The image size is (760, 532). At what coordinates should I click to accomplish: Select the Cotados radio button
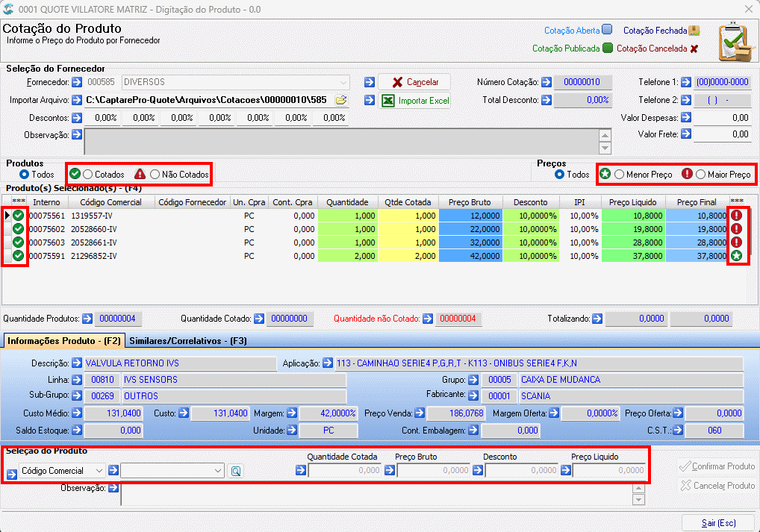[88, 174]
